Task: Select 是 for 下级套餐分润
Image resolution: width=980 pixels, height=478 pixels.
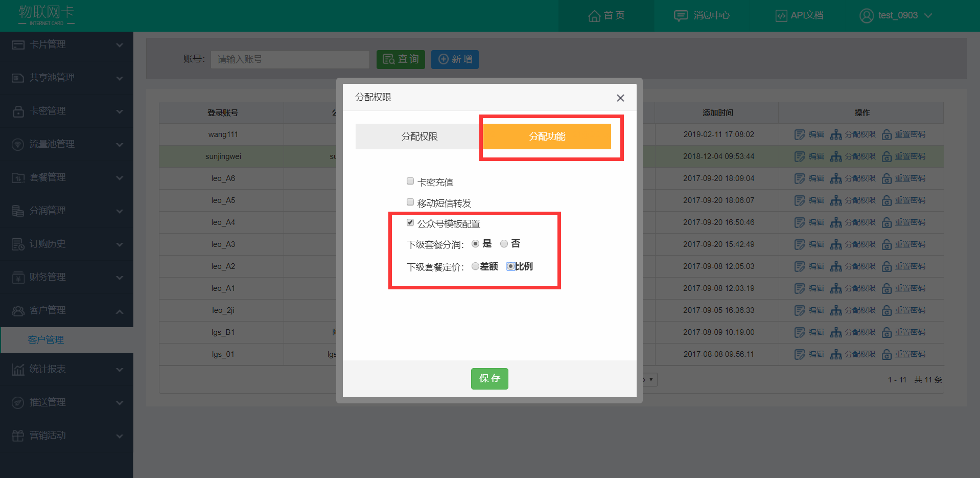Action: [476, 244]
